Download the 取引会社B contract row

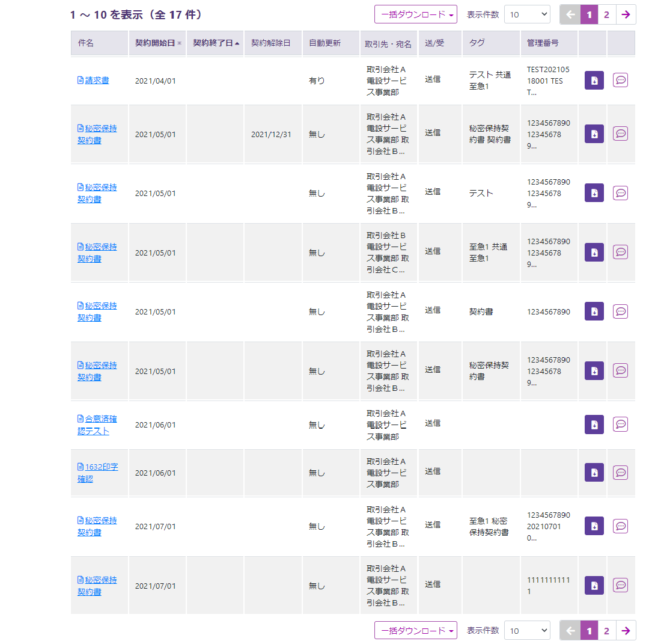[594, 252]
